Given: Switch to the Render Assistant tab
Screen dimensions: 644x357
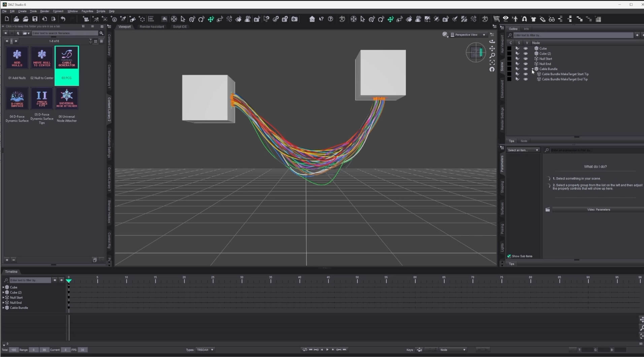Looking at the screenshot, I should click(152, 27).
